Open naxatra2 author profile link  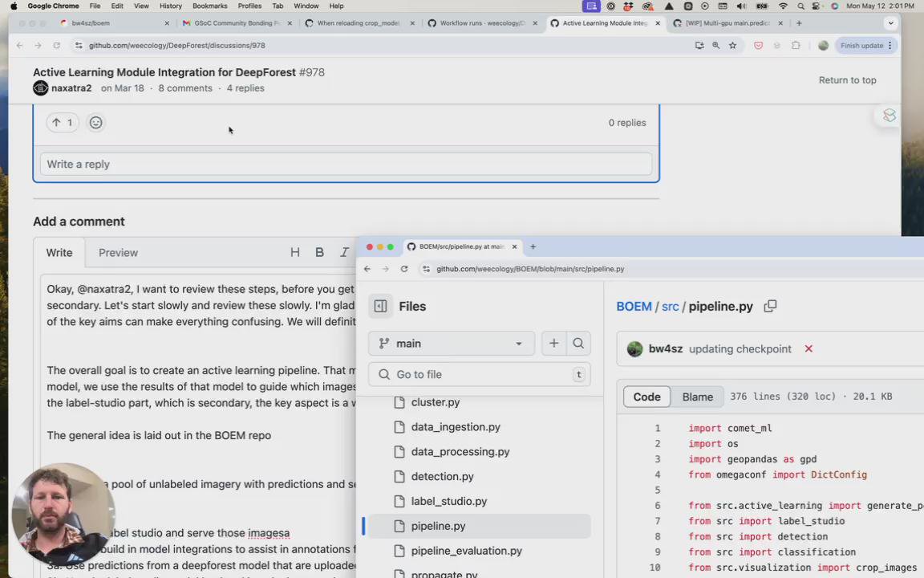coord(71,88)
